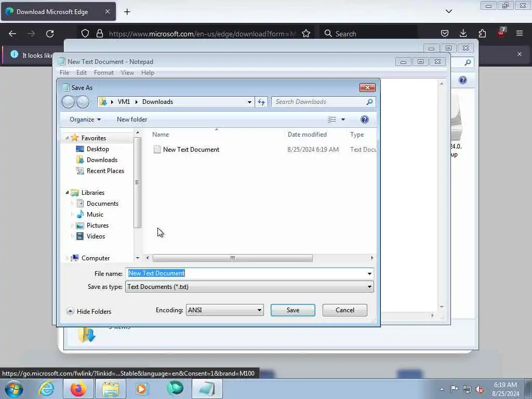The width and height of the screenshot is (532, 399).
Task: Click VM1 in the address breadcrumb
Action: 124,102
